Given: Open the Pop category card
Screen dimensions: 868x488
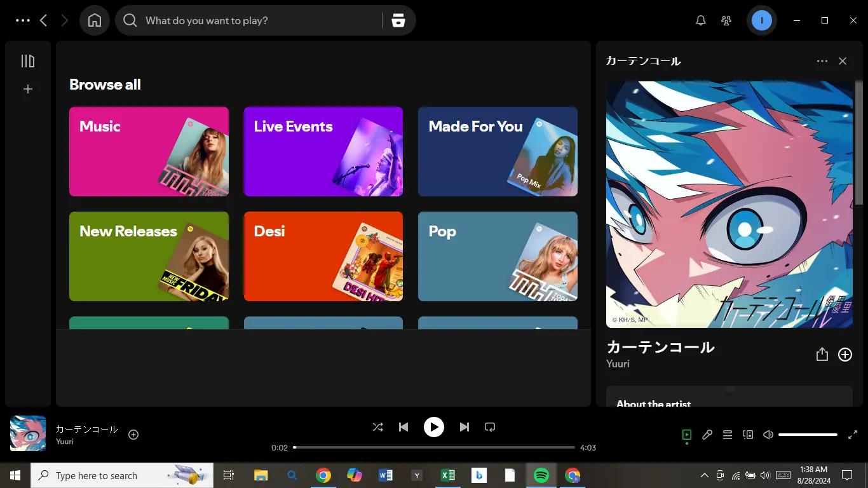Looking at the screenshot, I should [x=498, y=256].
